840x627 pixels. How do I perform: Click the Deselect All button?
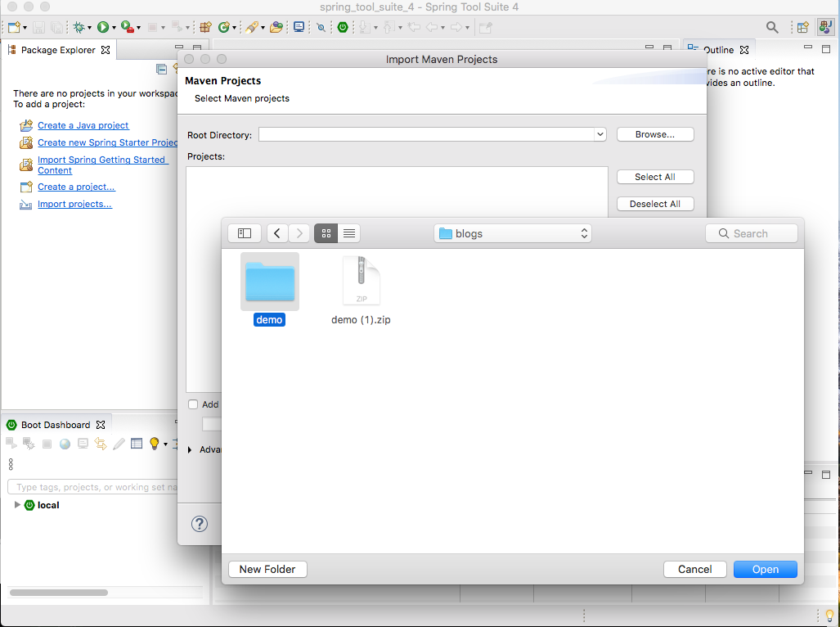coord(654,204)
